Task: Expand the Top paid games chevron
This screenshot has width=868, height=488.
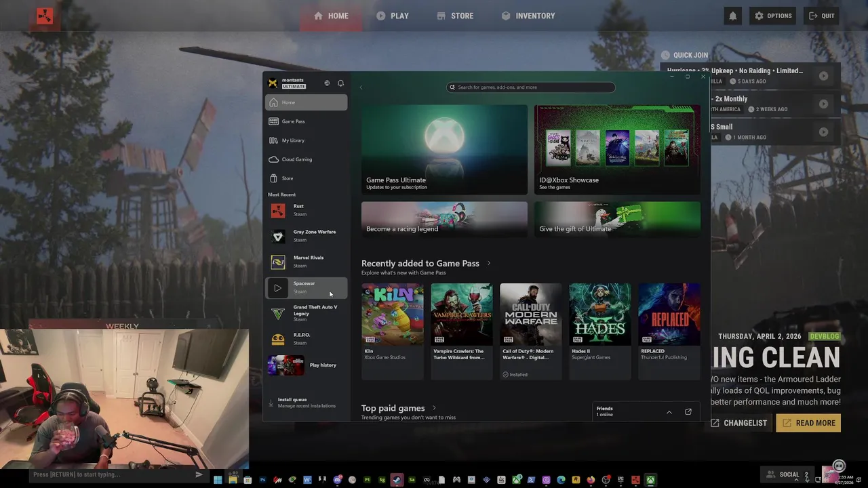Action: coord(434,408)
